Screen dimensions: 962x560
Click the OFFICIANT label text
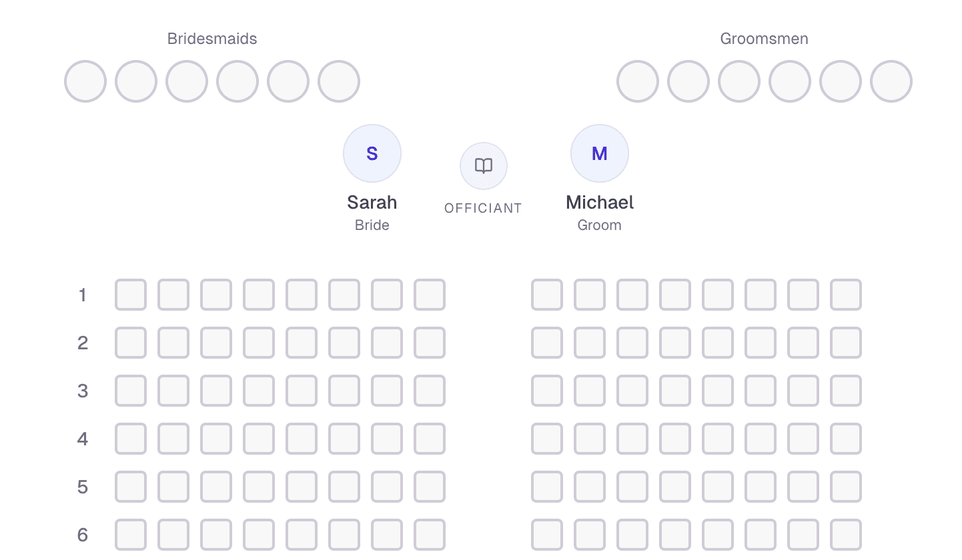click(483, 207)
